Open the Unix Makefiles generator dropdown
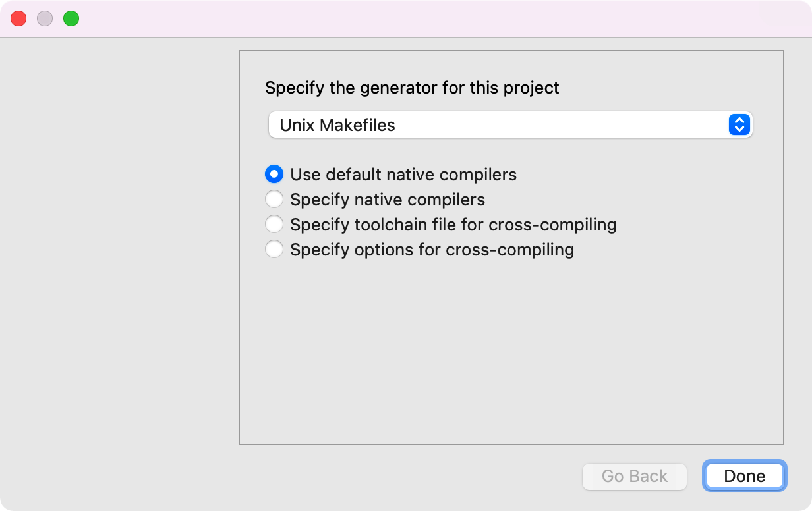The image size is (812, 511). click(x=510, y=125)
